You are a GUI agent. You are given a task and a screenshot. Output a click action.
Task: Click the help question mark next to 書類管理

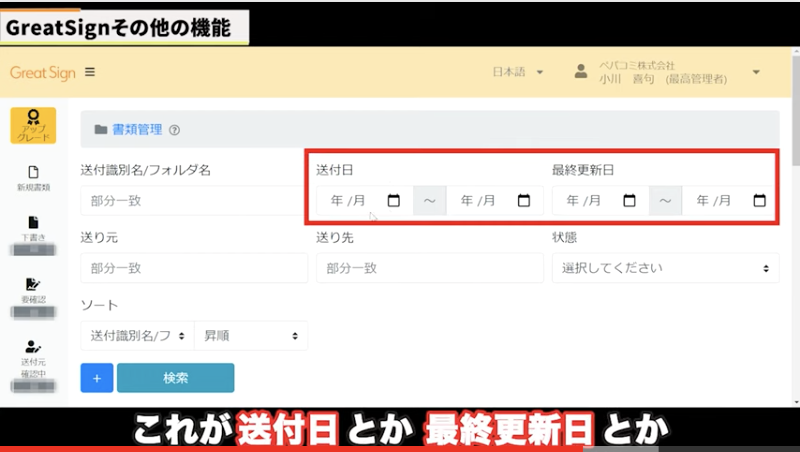click(174, 130)
